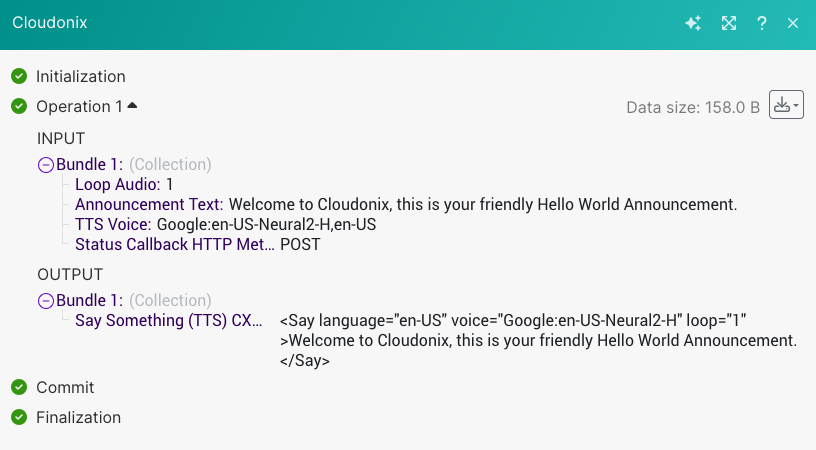This screenshot has width=816, height=450.
Task: Open help with the question mark icon
Action: click(762, 23)
